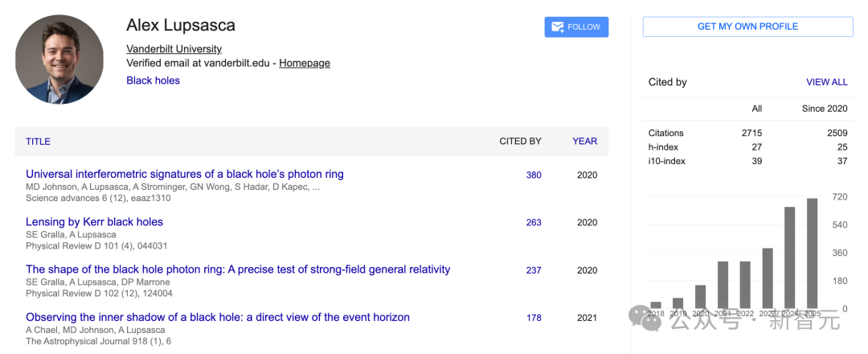Screen dimensions: 868x354
Task: Click the envelope icon on Follow button
Action: coord(557,27)
